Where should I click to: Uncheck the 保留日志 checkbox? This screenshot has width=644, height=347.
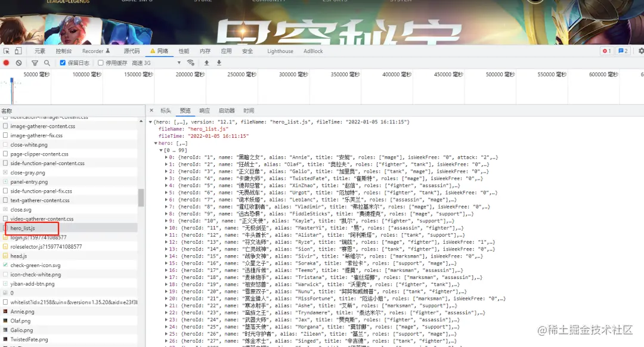click(61, 62)
